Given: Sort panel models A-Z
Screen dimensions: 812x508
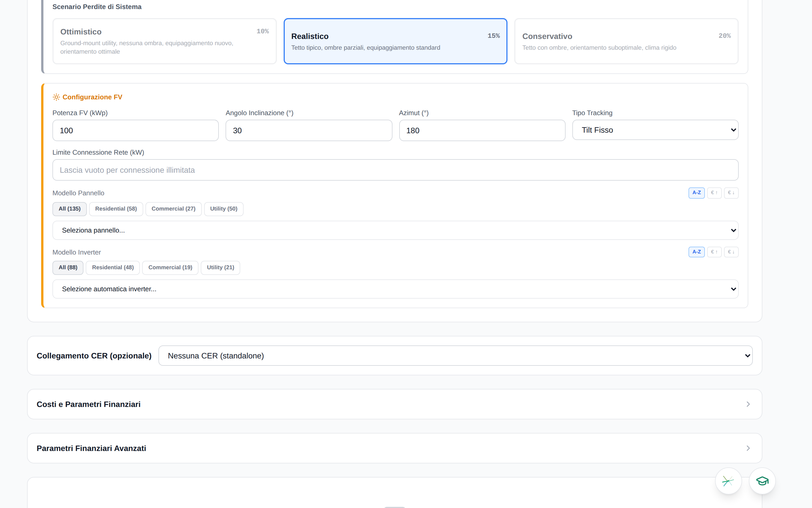Looking at the screenshot, I should click(696, 193).
